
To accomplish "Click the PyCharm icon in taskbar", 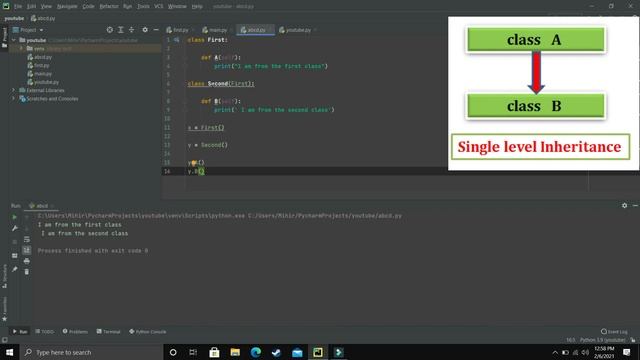I will (x=318, y=352).
